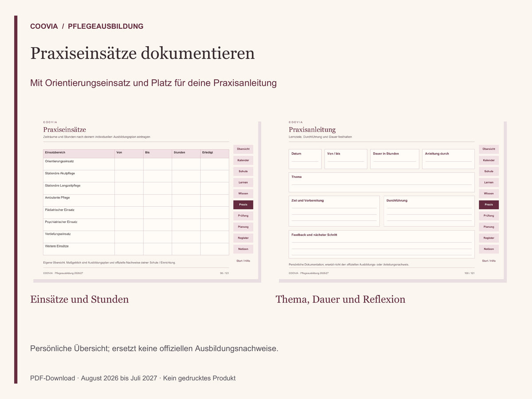
Task: Open Planung tab on the Praxiseinsätze page
Action: [x=243, y=227]
